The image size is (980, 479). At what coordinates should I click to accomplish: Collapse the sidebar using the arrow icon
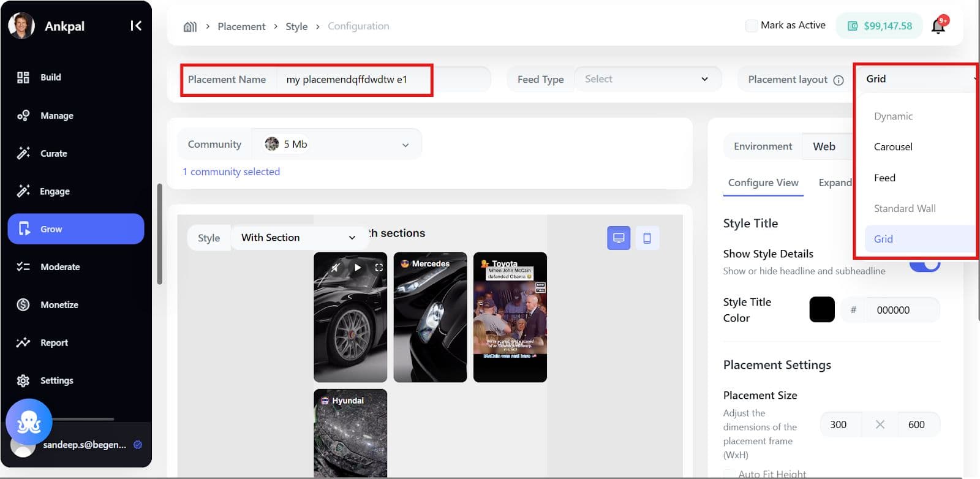136,26
